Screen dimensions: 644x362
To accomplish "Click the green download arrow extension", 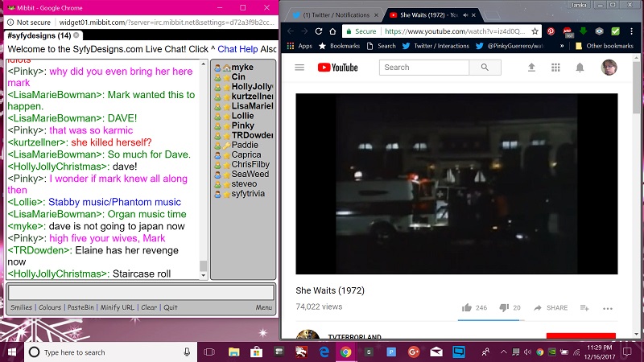I will coord(583,31).
